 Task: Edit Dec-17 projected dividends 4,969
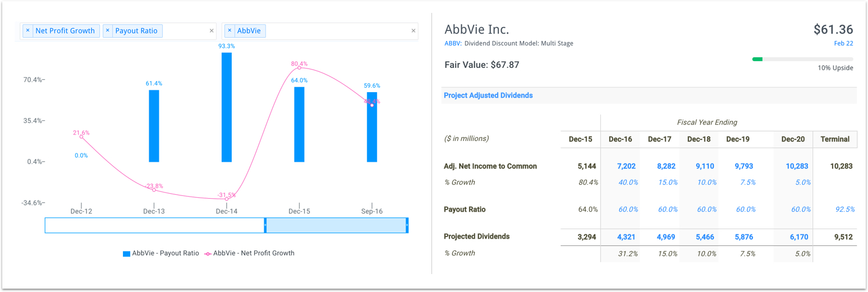click(x=666, y=237)
